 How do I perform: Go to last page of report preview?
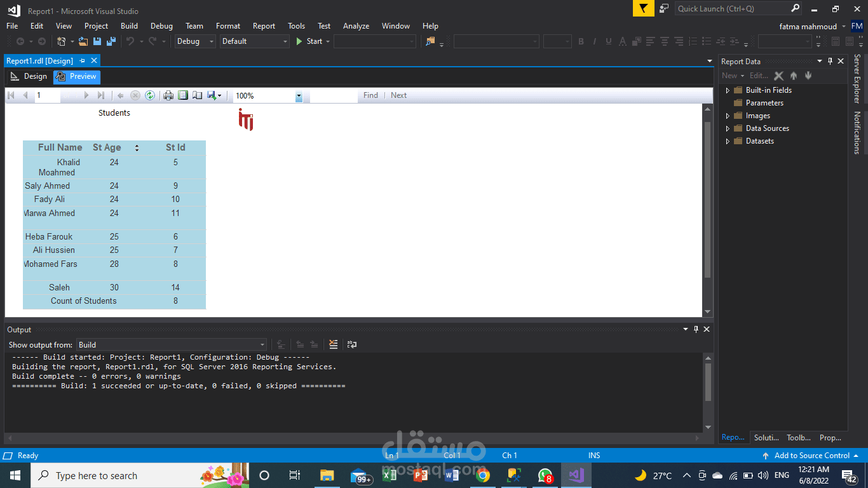click(x=100, y=95)
